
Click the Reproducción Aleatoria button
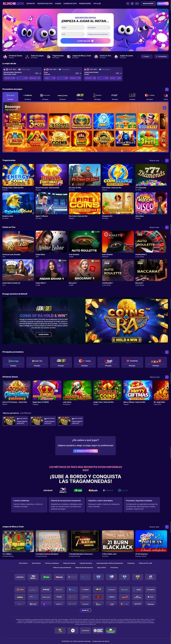pyautogui.click(x=85, y=451)
